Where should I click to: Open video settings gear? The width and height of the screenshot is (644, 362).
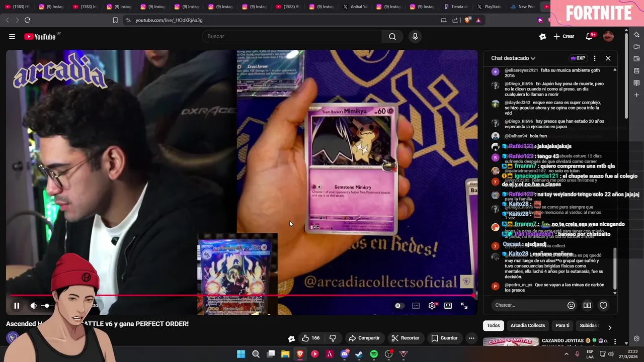pos(432,305)
